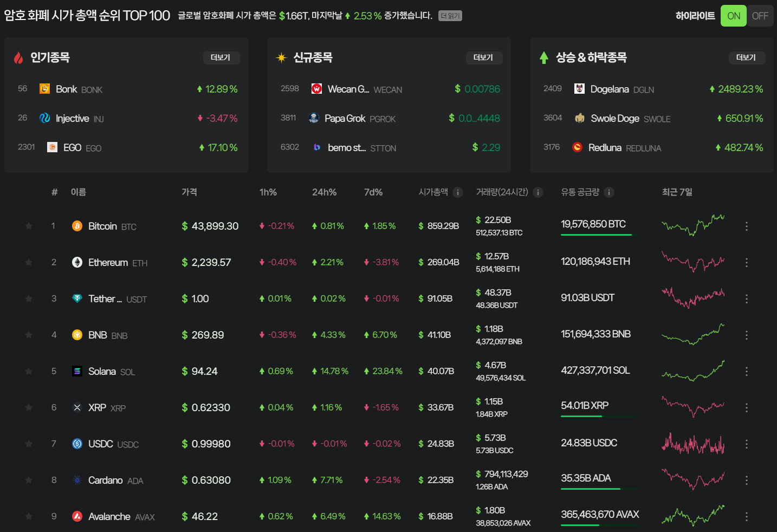Star Bitcoin as favorite

pyautogui.click(x=29, y=226)
